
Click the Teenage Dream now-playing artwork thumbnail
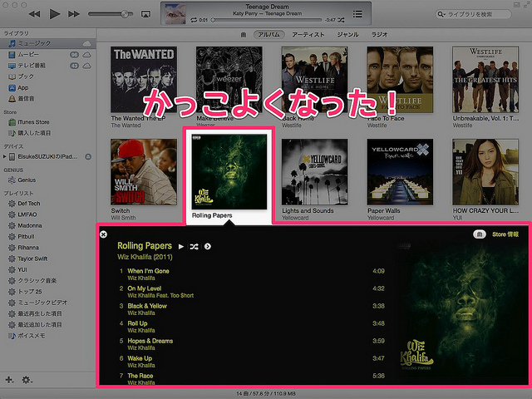[175, 14]
